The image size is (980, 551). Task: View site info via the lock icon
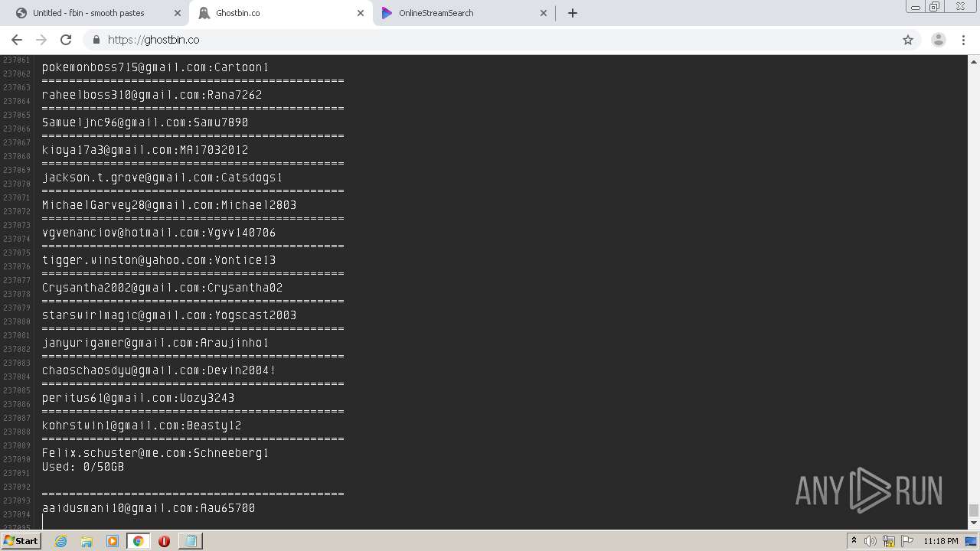click(96, 40)
